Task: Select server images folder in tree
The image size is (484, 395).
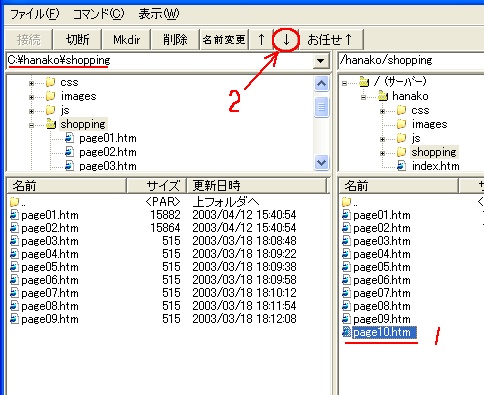Action: coord(429,124)
